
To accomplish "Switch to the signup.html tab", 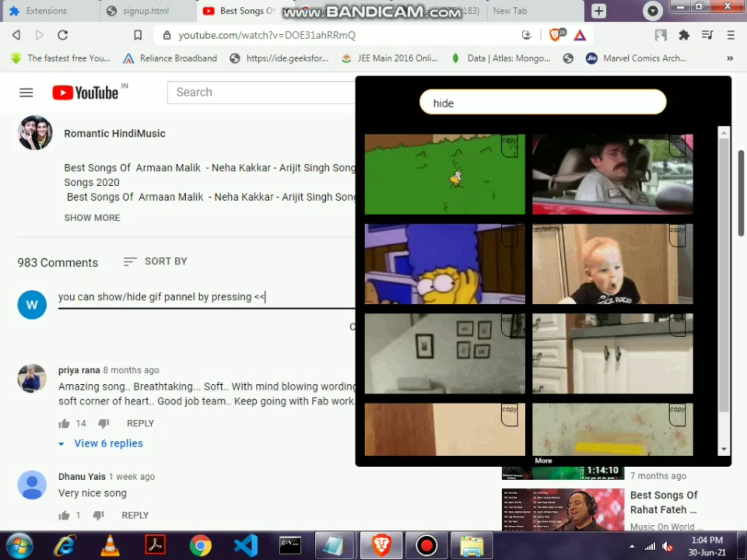I will pos(146,11).
